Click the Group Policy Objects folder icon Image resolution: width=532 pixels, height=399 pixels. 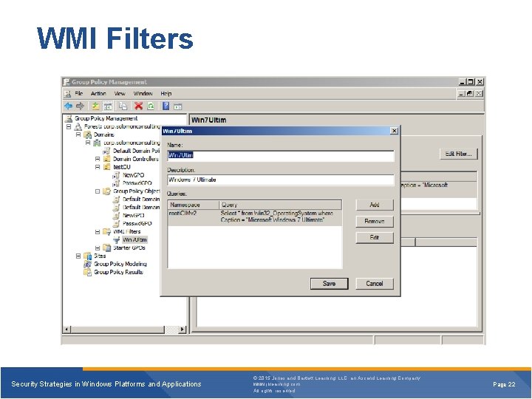pos(106,191)
